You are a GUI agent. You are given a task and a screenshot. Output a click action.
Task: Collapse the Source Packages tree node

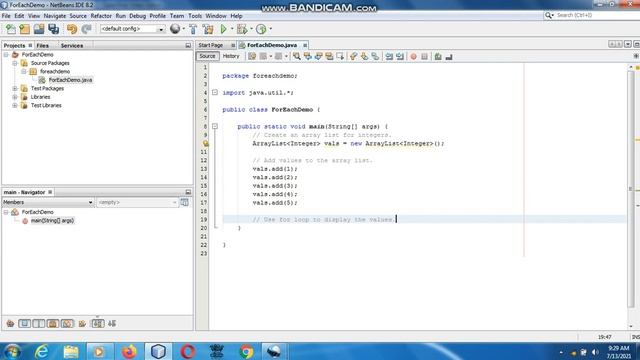pyautogui.click(x=15, y=63)
